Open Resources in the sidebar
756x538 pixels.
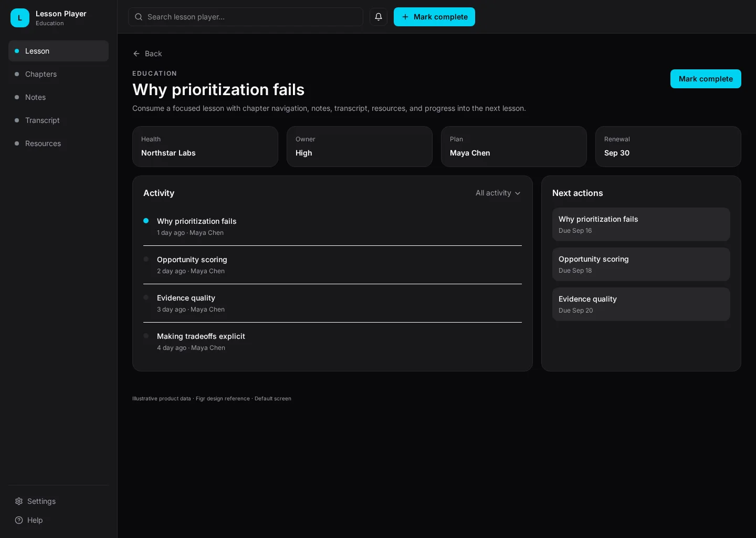tap(58, 143)
